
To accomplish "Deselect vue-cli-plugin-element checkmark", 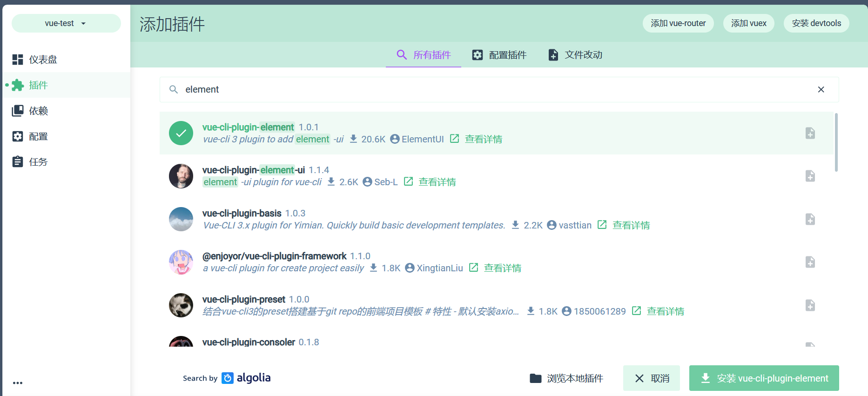I will coord(181,133).
